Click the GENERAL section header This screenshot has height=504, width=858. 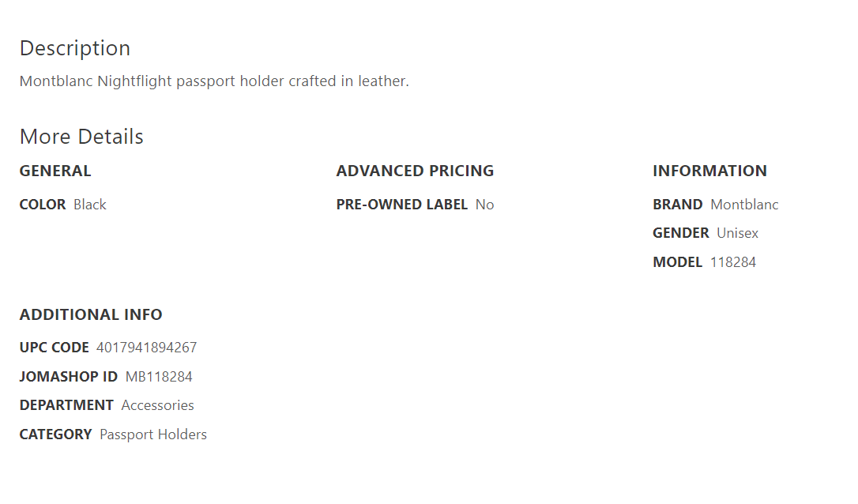point(55,171)
